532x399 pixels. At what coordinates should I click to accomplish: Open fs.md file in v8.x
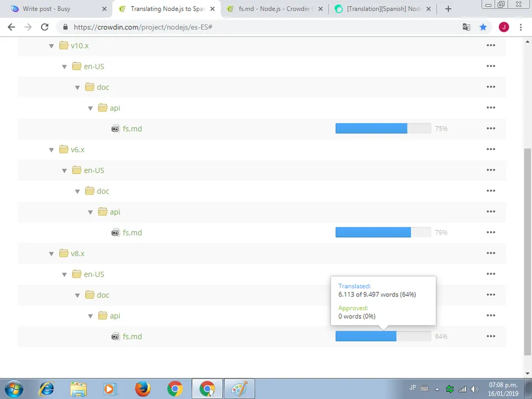[x=132, y=336]
